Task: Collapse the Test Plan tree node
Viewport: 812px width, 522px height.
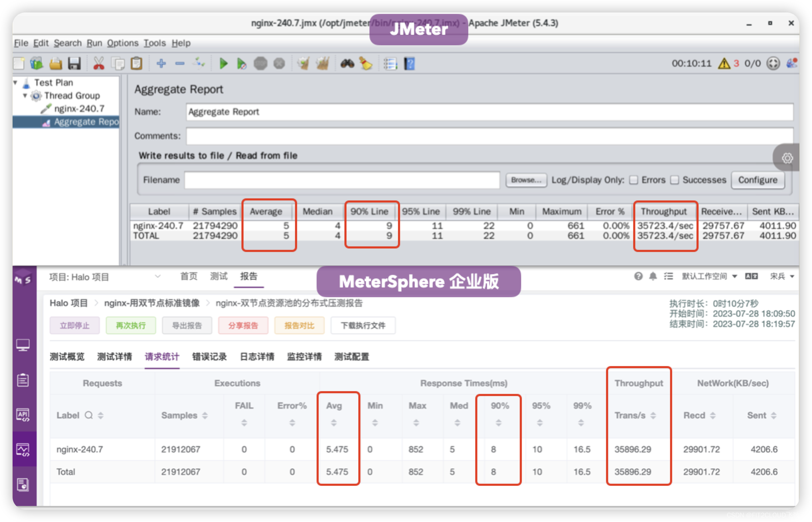Action: pos(15,82)
